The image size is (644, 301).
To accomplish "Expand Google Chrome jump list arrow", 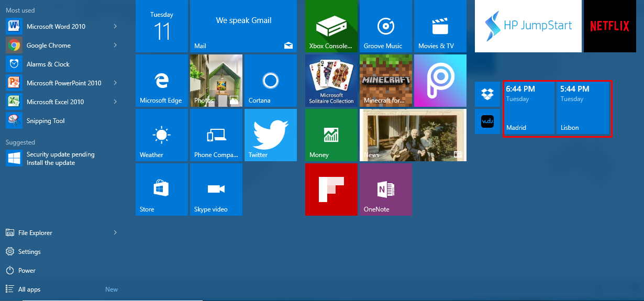I will pos(115,45).
